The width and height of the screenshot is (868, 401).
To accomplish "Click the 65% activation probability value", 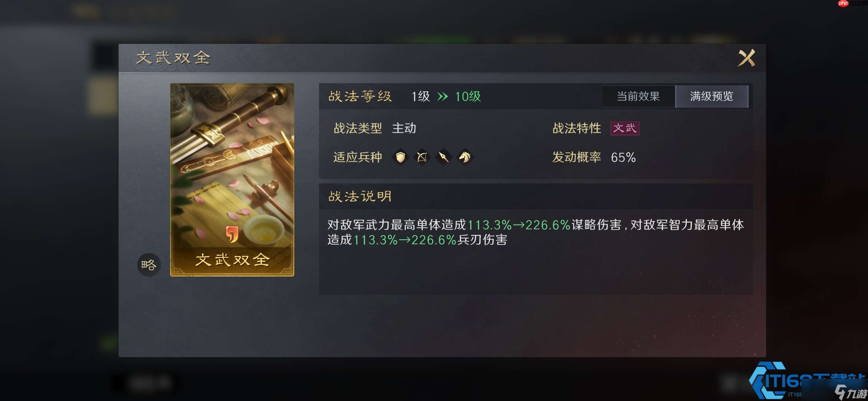I will pos(623,157).
